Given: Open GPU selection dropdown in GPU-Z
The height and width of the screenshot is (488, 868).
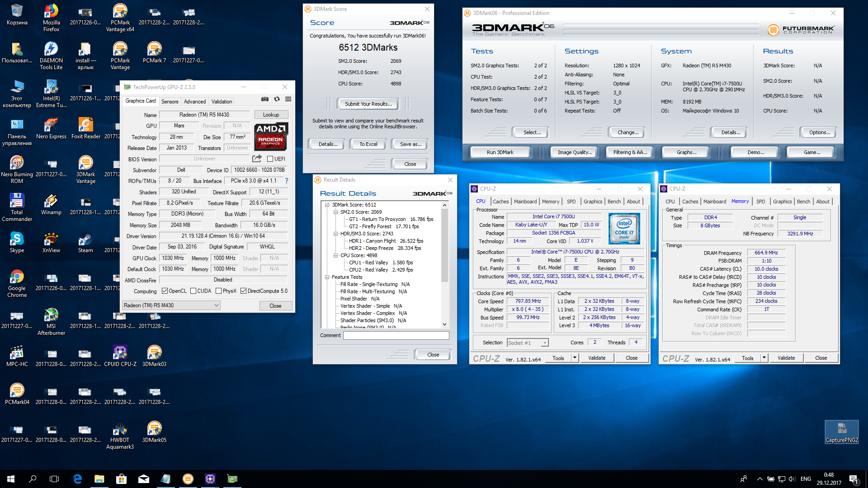Looking at the screenshot, I should (x=171, y=305).
